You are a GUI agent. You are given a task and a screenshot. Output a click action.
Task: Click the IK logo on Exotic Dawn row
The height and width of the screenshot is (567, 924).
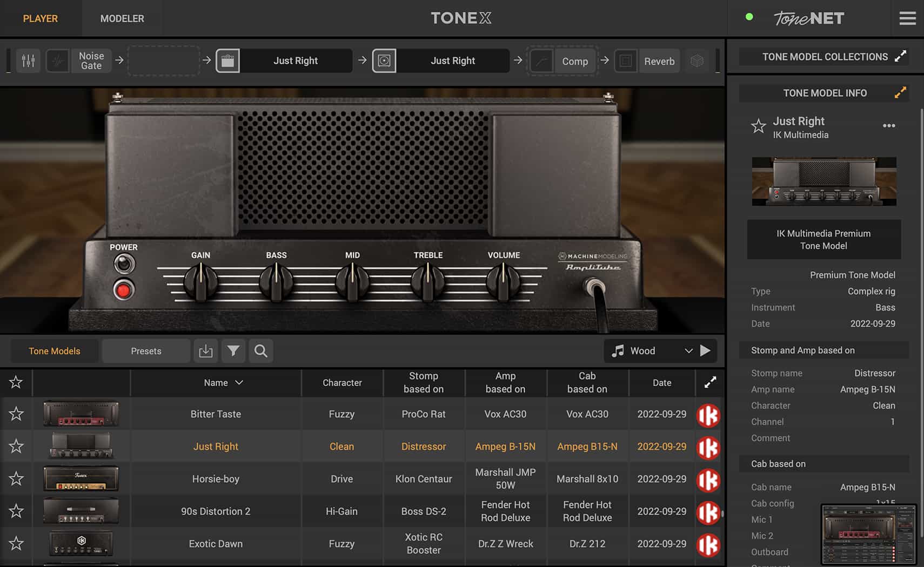(x=708, y=545)
